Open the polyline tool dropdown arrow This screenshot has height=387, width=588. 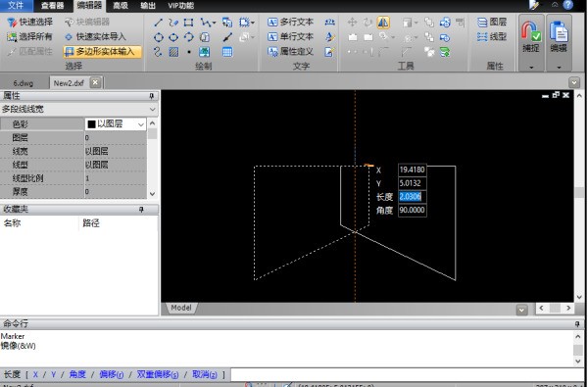pos(214,23)
